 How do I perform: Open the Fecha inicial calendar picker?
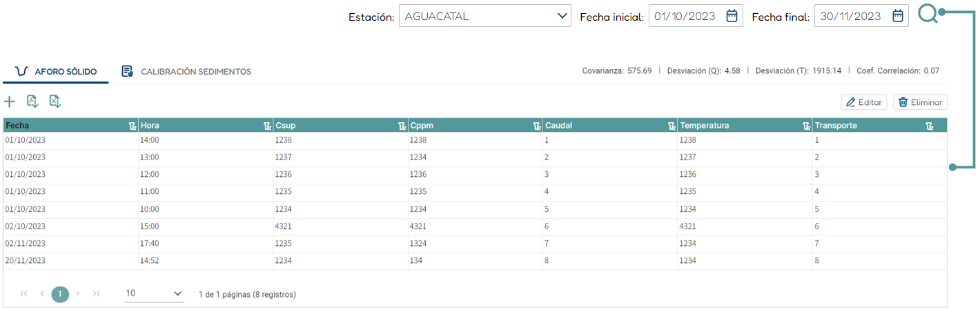pyautogui.click(x=732, y=16)
